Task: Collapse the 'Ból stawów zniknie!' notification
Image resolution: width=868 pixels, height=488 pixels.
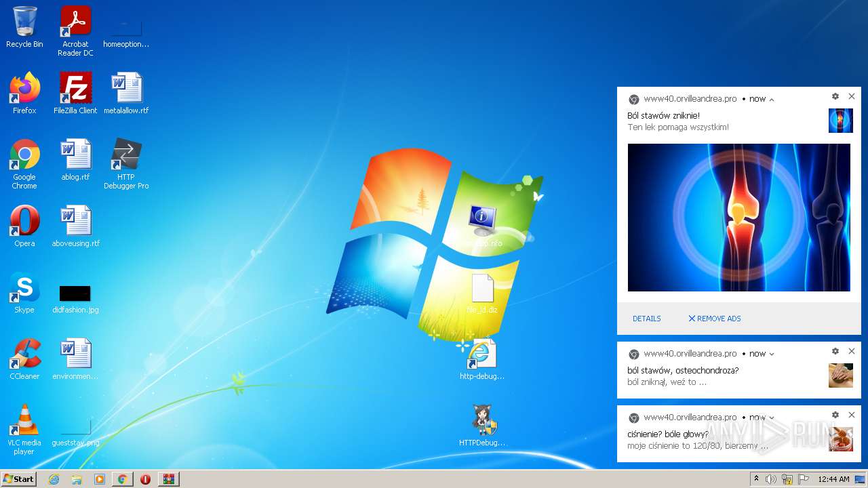Action: [x=772, y=100]
